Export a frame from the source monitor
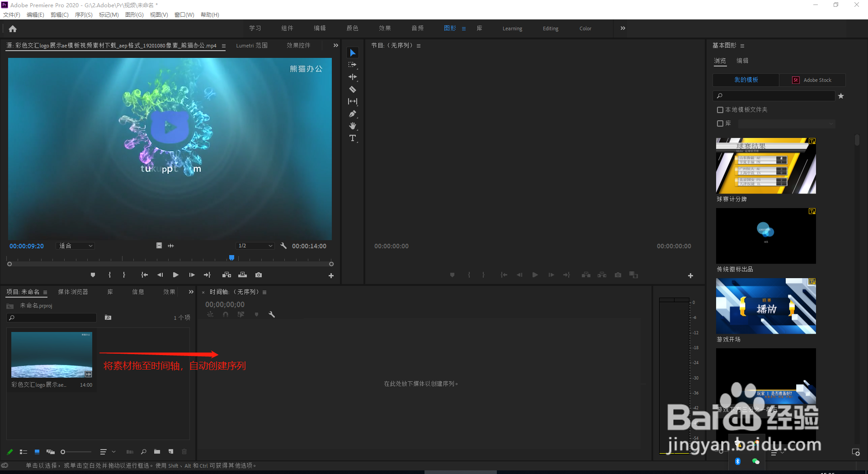 pos(259,275)
